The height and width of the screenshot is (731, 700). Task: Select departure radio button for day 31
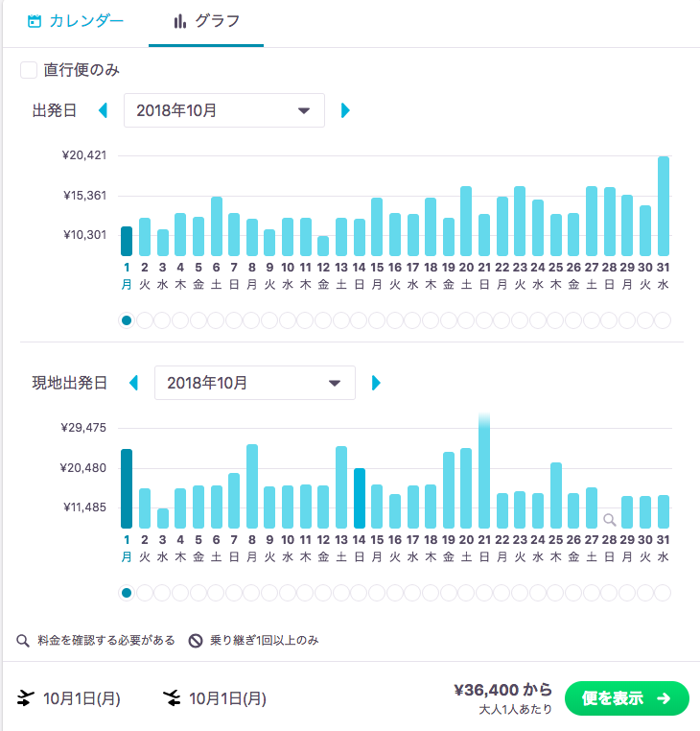[x=663, y=320]
